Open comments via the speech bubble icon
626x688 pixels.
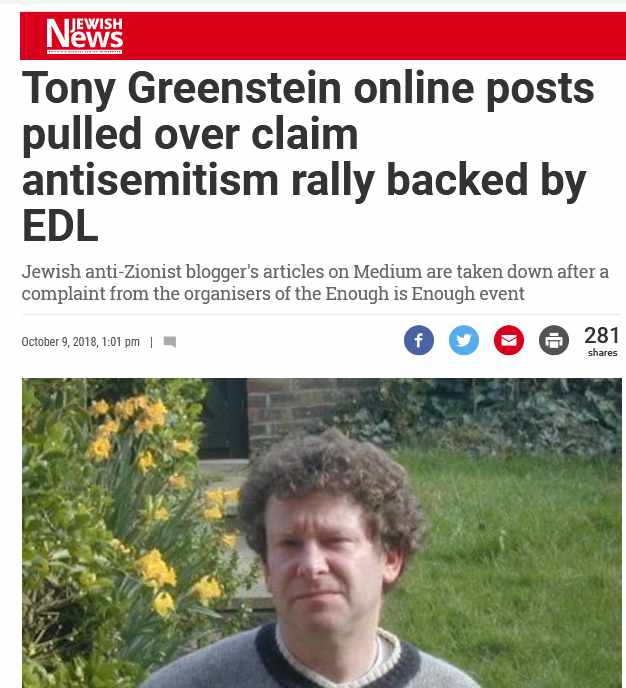pos(170,342)
